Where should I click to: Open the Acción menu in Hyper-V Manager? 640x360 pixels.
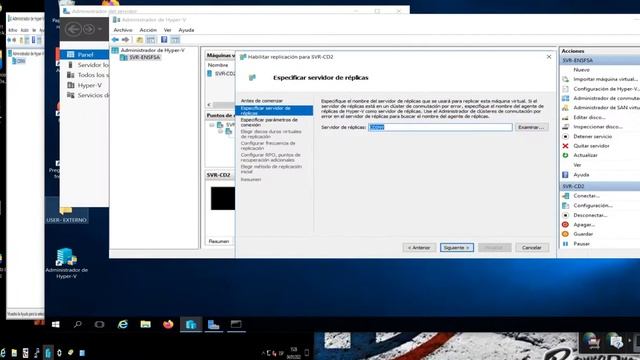coord(148,30)
